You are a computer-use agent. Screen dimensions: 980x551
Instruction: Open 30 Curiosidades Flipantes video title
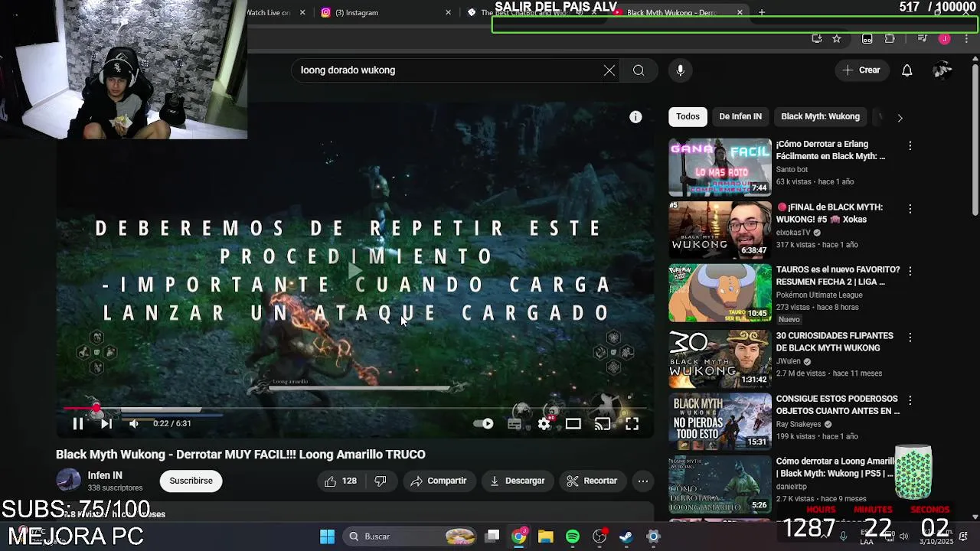(x=835, y=341)
